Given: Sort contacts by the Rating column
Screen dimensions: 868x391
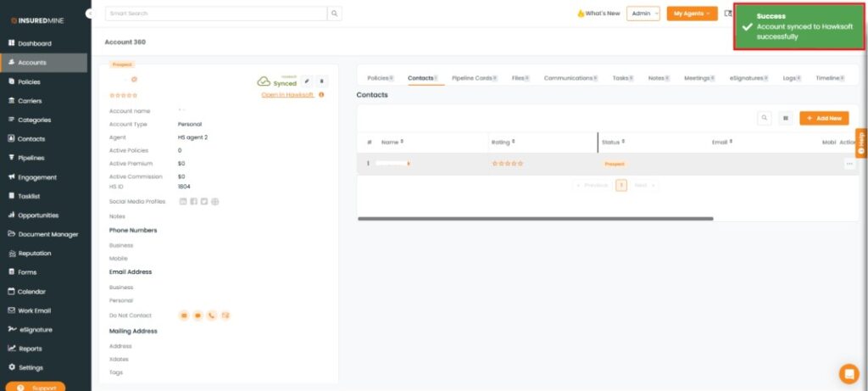Looking at the screenshot, I should 503,142.
